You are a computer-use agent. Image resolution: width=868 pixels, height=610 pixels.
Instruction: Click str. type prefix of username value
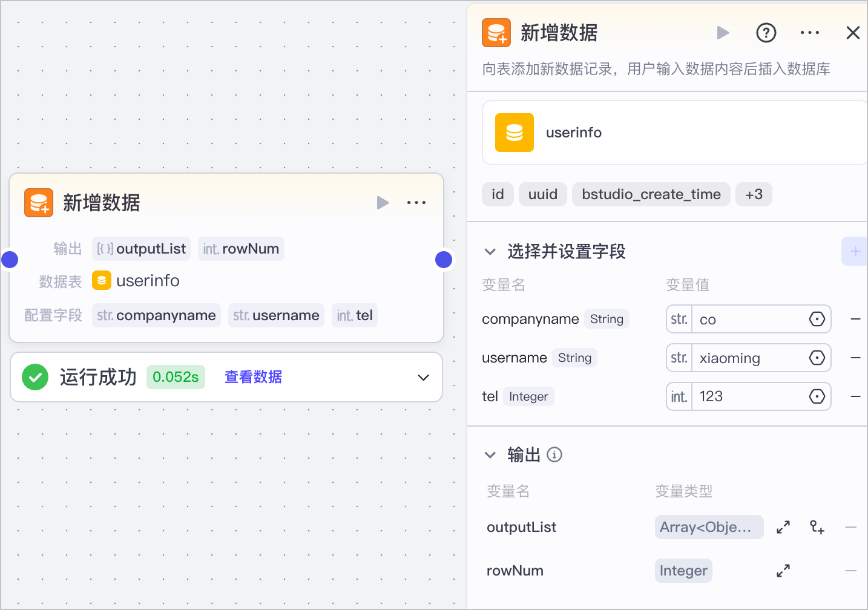pos(679,358)
